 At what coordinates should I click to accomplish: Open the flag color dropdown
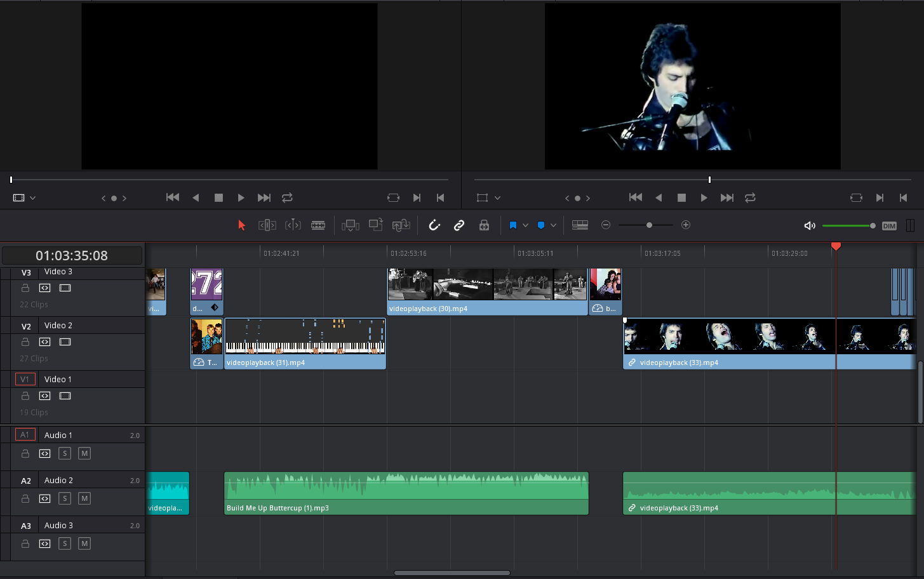525,225
